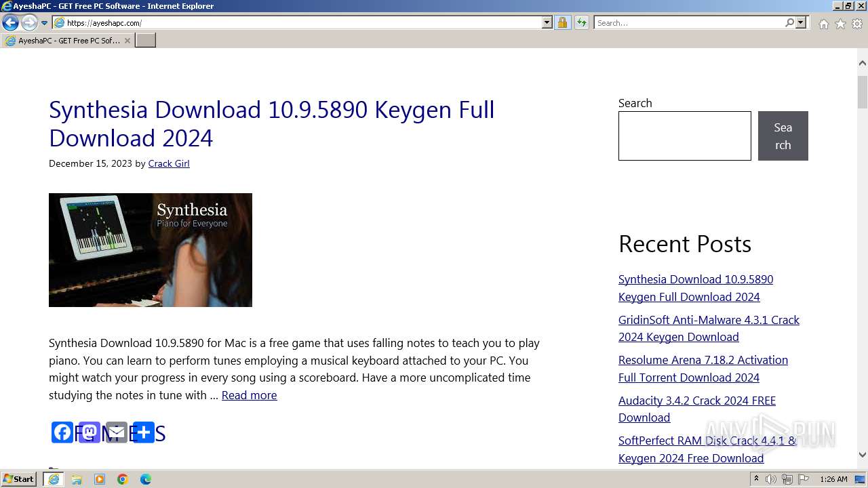Image resolution: width=868 pixels, height=488 pixels.
Task: Launch Edge from the taskbar
Action: (146, 479)
